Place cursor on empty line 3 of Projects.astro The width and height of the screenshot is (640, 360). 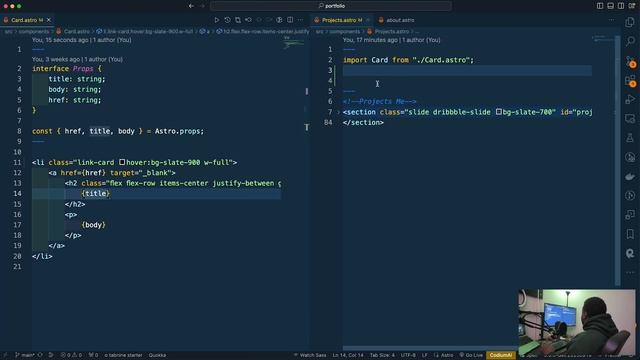pos(467,70)
